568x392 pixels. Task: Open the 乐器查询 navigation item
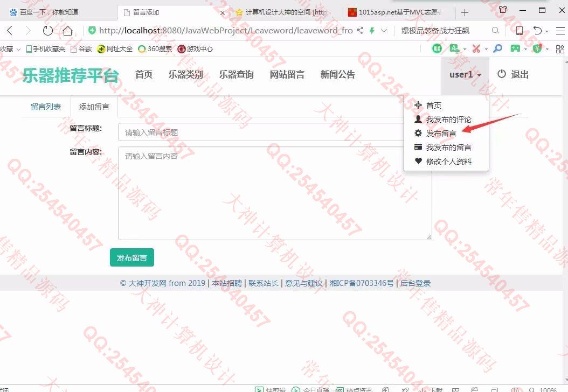point(237,74)
